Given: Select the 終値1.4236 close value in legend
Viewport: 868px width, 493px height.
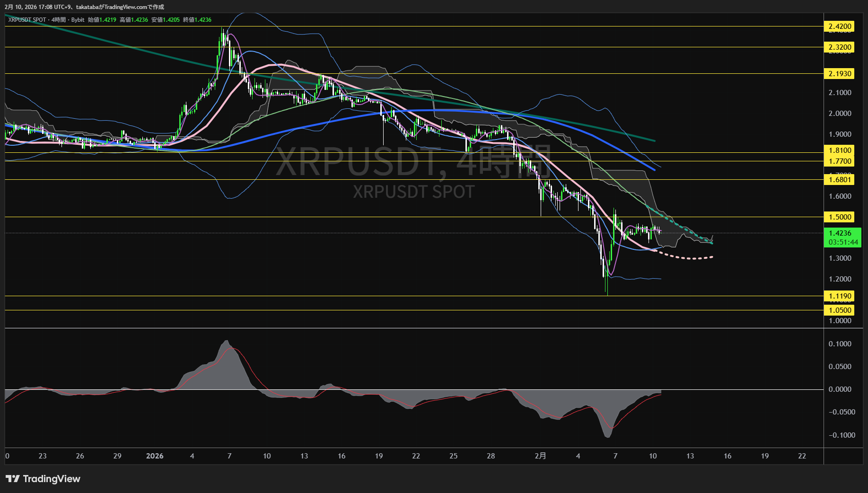Looking at the screenshot, I should (197, 20).
